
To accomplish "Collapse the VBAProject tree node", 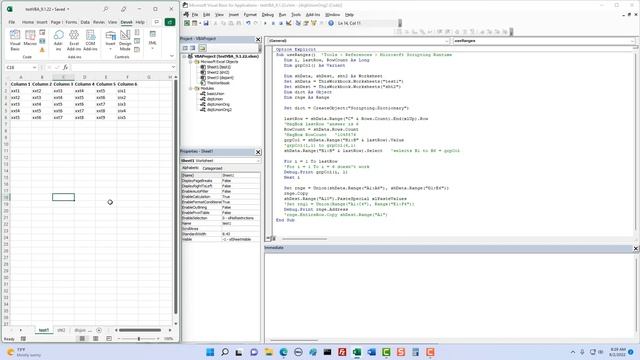I will pyautogui.click(x=185, y=56).
